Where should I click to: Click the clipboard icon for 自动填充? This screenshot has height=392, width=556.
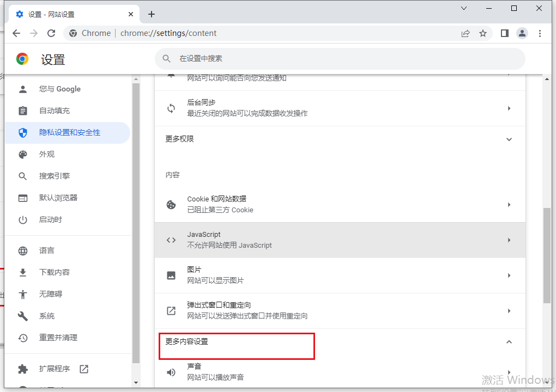pyautogui.click(x=23, y=111)
